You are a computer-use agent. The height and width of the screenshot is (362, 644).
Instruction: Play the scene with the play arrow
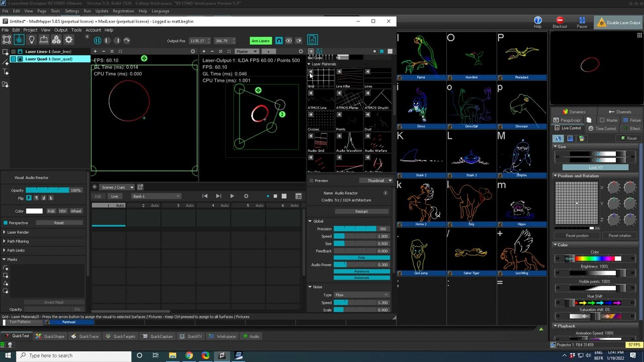coord(231,196)
